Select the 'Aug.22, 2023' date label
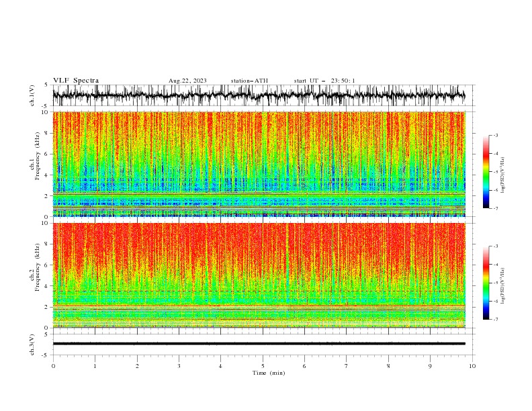Image resolution: width=532 pixels, height=411 pixels. (x=187, y=81)
